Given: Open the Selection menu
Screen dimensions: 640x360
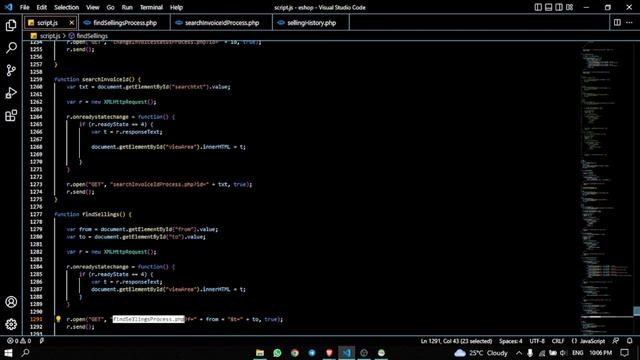Looking at the screenshot, I should point(67,7).
